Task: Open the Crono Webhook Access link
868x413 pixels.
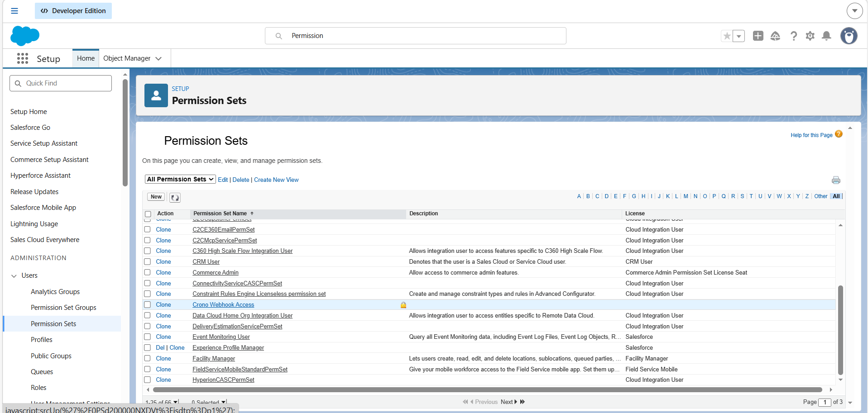Action: point(223,305)
